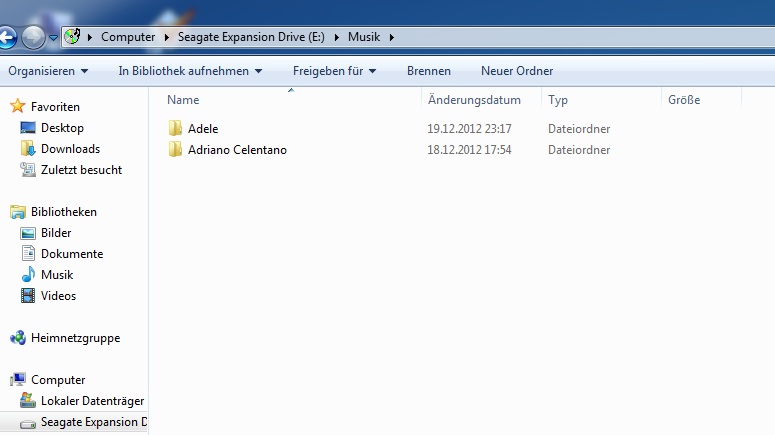This screenshot has width=775, height=435.
Task: Create a Neuer Ordner
Action: point(517,71)
